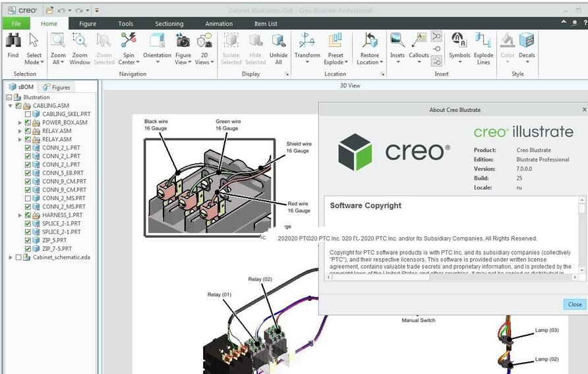
Task: Switch to the Sectioning ribbon tab
Action: (169, 24)
